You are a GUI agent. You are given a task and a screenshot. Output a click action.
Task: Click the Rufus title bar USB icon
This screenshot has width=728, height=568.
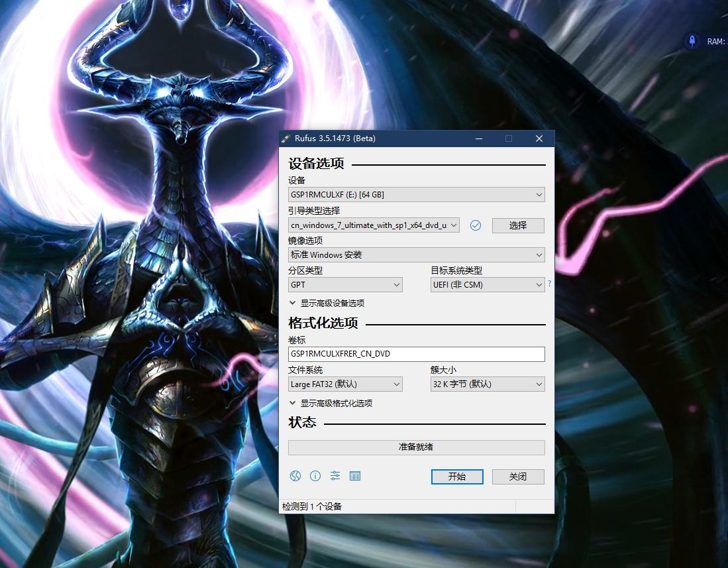click(286, 139)
